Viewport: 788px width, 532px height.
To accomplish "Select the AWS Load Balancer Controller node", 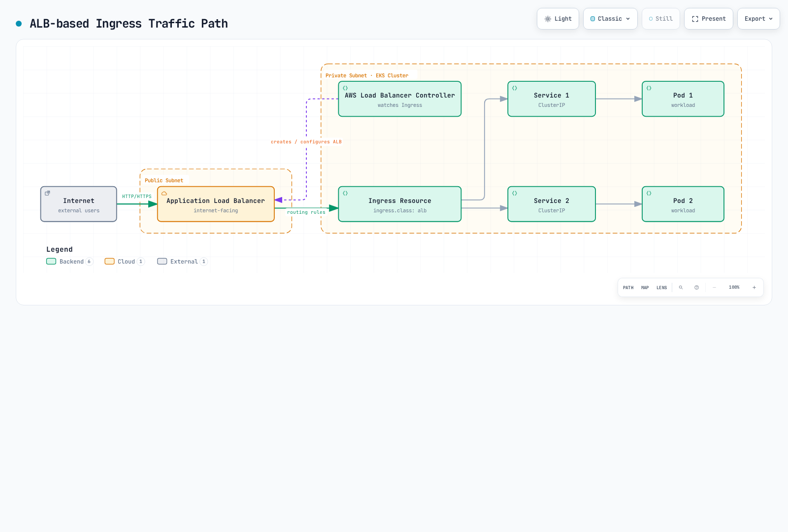I will coord(400,99).
